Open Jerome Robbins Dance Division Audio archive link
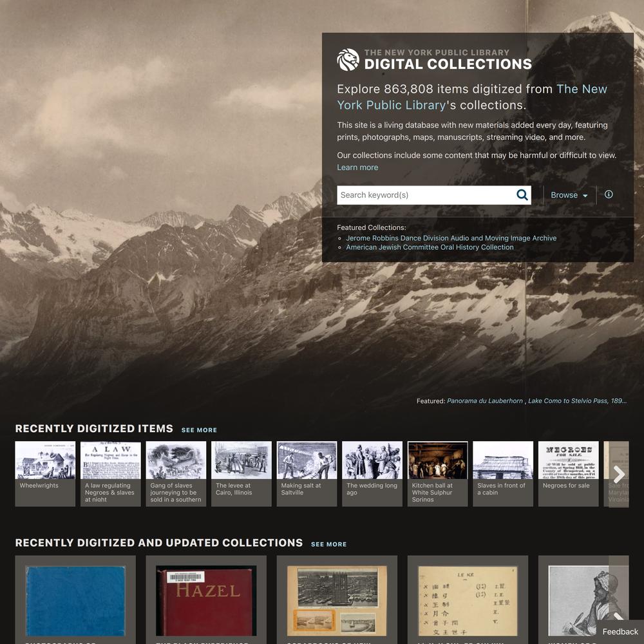The image size is (644, 644). point(451,238)
